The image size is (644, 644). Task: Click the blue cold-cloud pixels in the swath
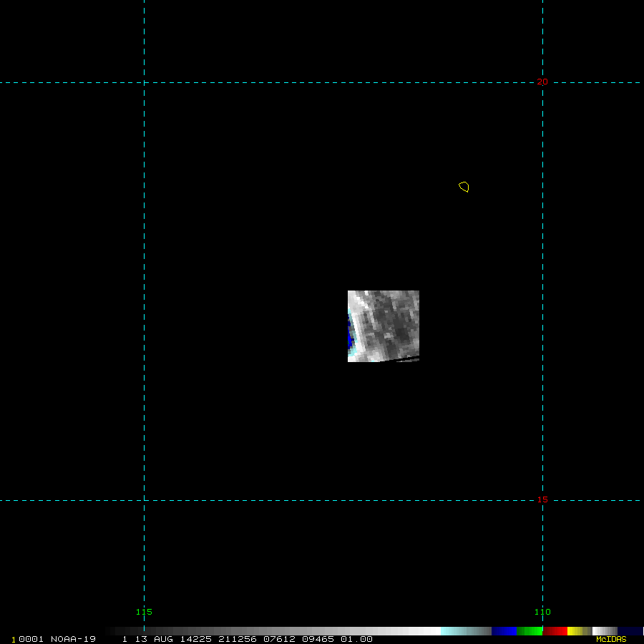[350, 336]
